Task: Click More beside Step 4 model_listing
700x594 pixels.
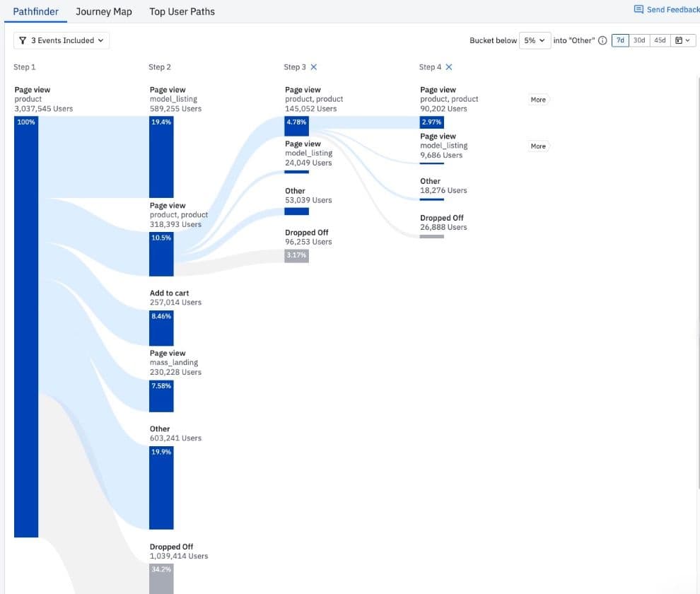Action: [538, 146]
